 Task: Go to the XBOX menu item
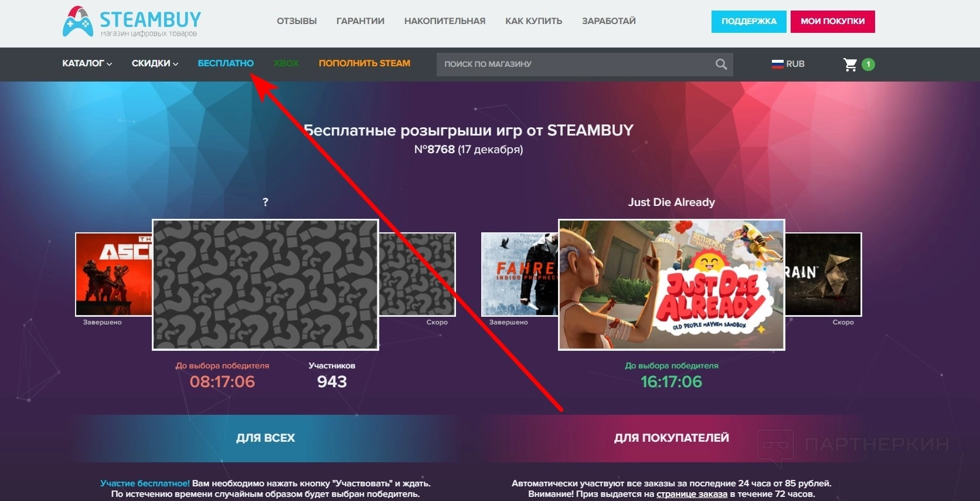point(286,63)
